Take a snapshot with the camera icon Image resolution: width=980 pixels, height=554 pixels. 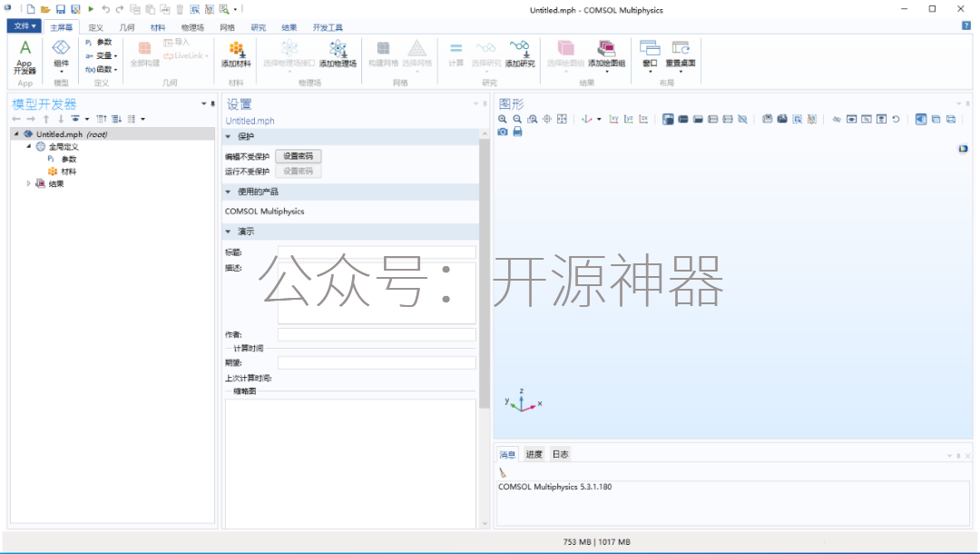pos(503,132)
